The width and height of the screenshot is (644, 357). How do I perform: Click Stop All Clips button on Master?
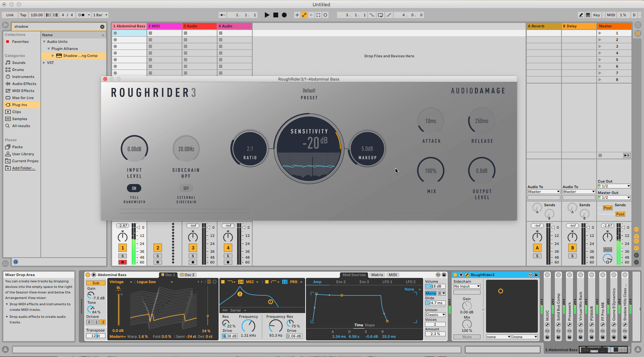tap(600, 156)
